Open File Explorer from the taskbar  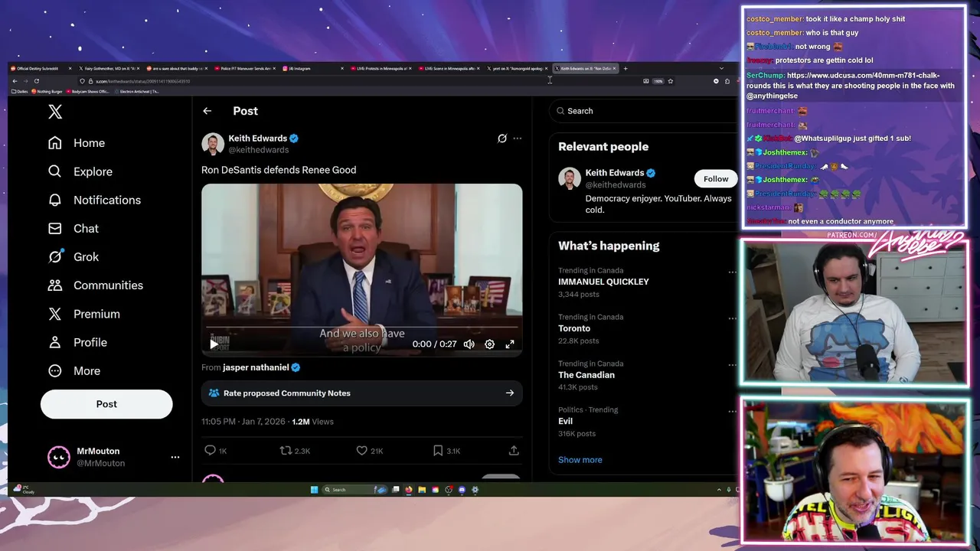click(422, 490)
